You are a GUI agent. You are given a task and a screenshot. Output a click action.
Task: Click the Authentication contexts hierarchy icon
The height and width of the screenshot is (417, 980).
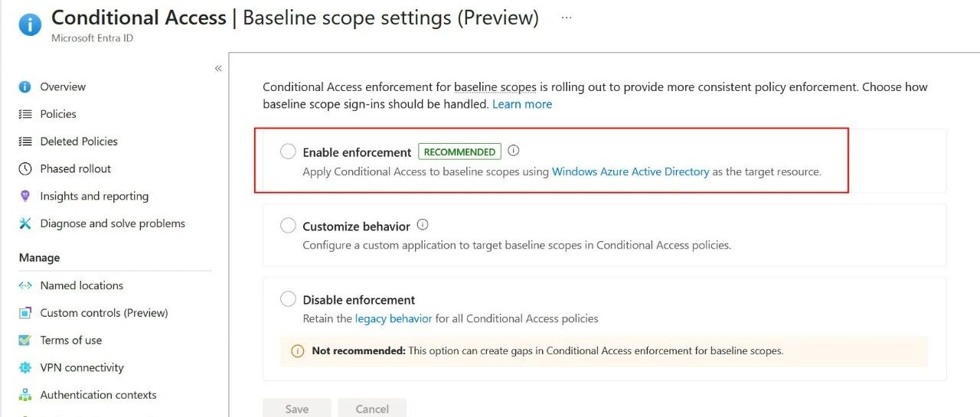(x=25, y=396)
